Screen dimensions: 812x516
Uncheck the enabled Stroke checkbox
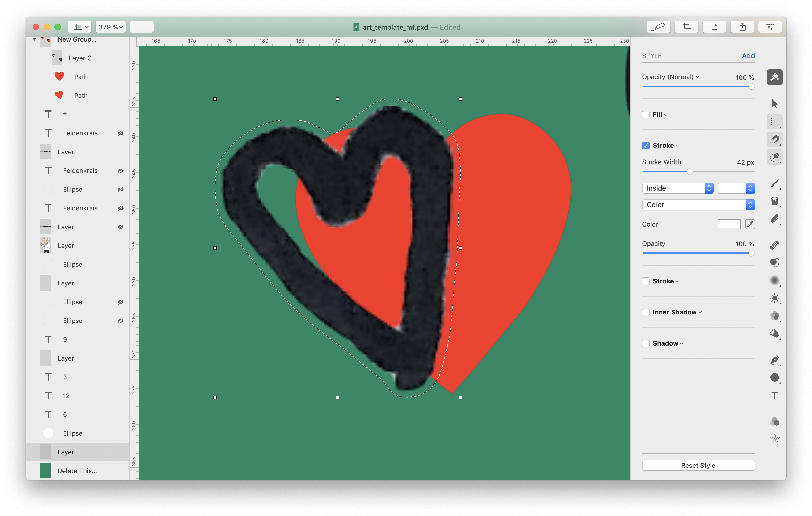(x=646, y=145)
